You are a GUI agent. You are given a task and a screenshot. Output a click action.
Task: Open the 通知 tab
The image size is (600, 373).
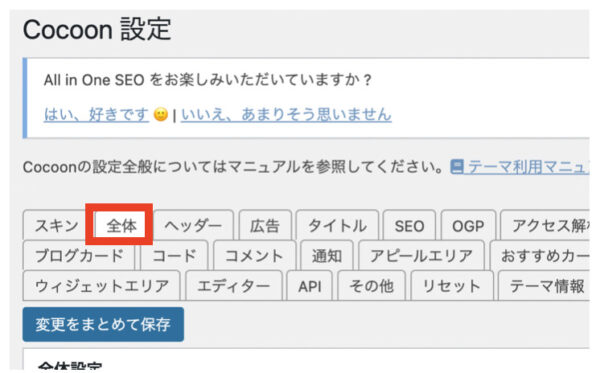[x=327, y=255]
